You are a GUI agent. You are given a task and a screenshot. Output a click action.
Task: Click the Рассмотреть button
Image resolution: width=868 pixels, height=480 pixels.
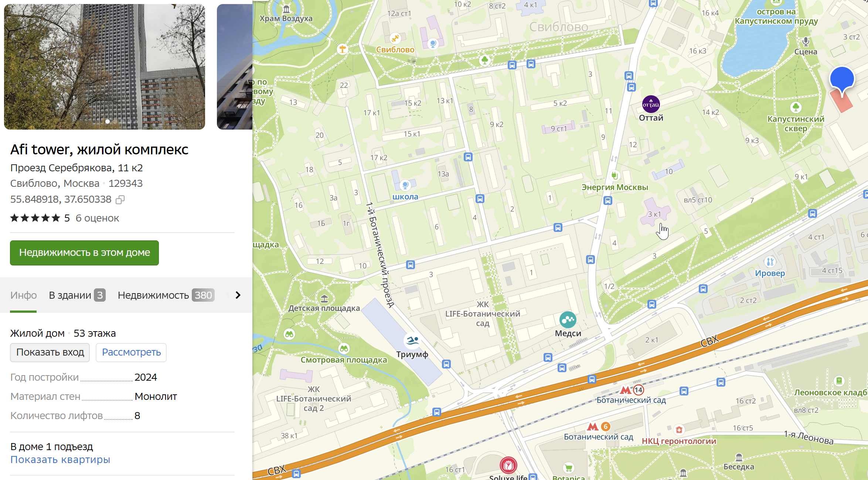[131, 352]
